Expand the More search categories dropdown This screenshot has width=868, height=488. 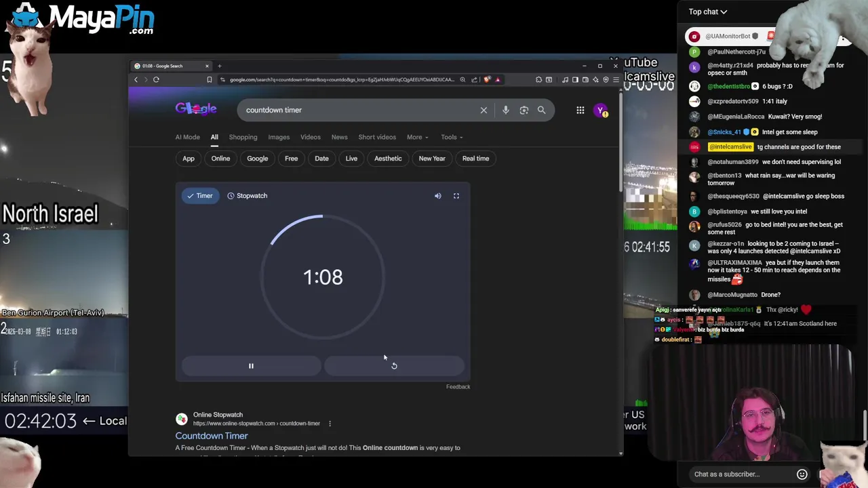(x=417, y=137)
